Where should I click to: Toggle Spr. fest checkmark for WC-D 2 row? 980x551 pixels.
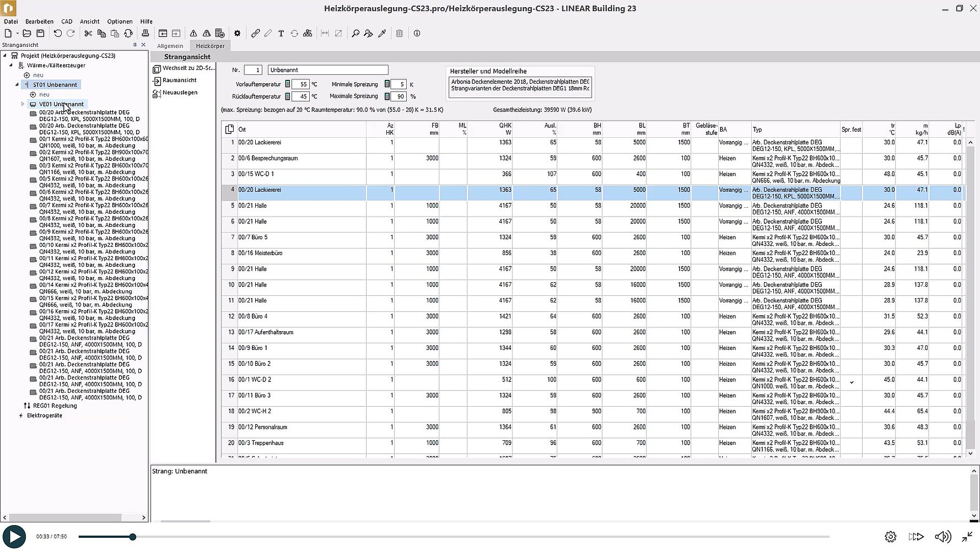[852, 382]
